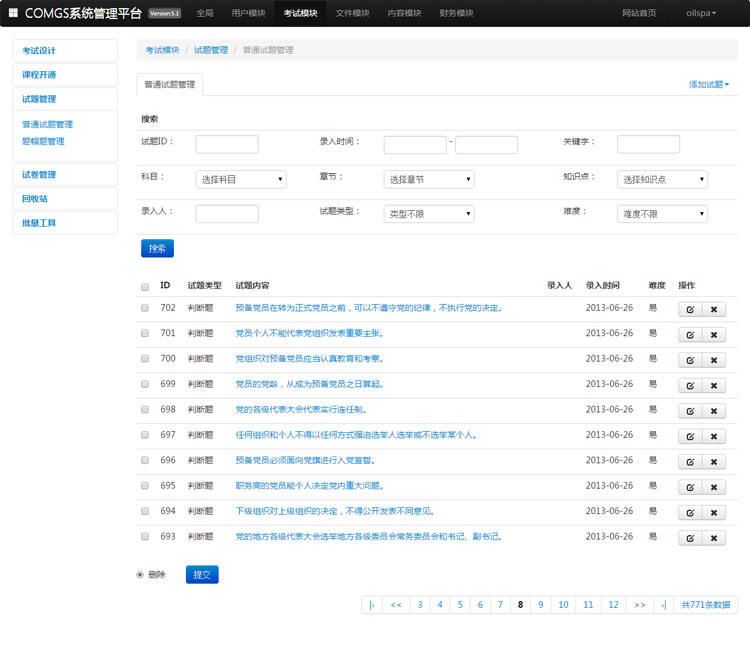Delete question 695 with its X icon
Viewport: 750px width, 662px height.
pos(714,487)
